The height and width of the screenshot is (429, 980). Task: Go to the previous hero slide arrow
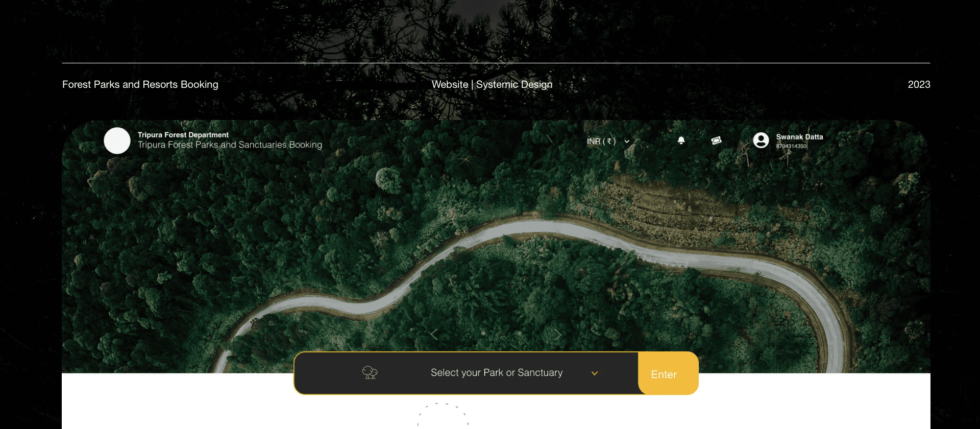[434, 335]
